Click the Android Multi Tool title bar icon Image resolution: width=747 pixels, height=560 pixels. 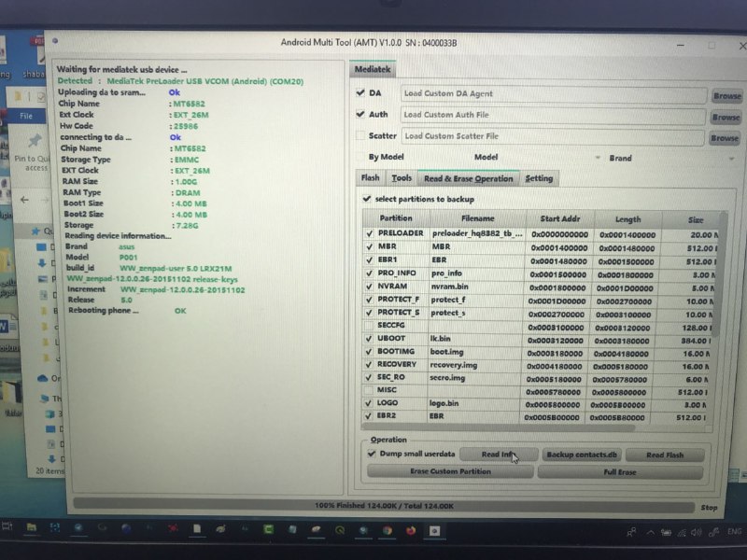tap(55, 41)
